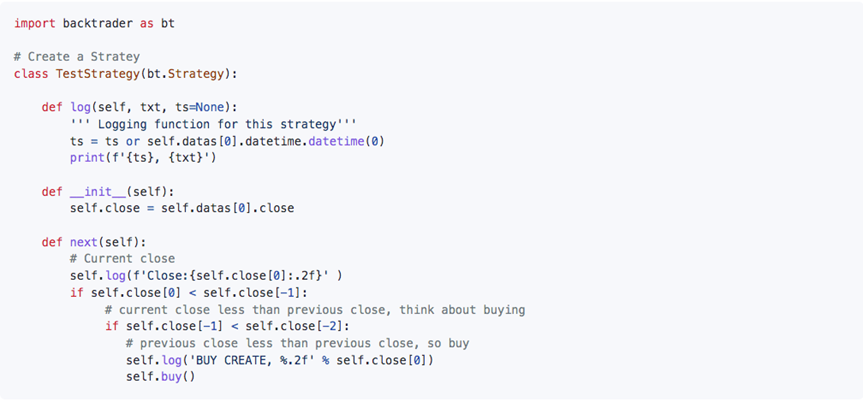
Task: Click the '__init__' method name
Action: 98,192
